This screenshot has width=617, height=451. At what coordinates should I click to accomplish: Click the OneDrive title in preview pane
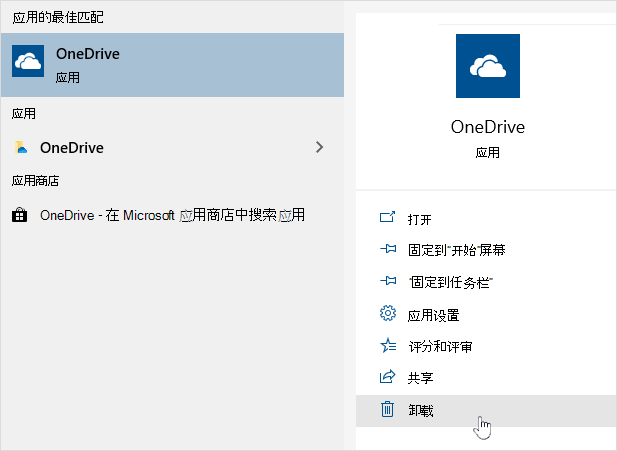(488, 127)
